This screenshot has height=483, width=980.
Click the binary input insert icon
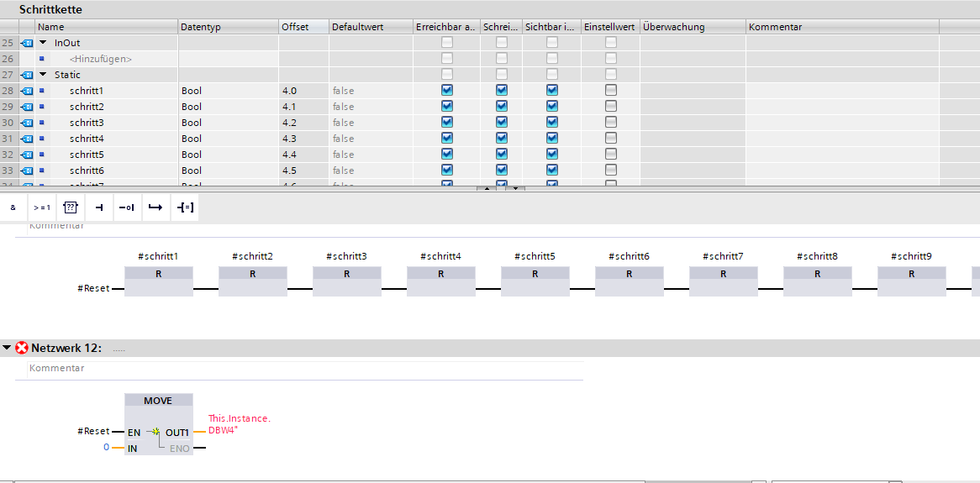pos(98,207)
